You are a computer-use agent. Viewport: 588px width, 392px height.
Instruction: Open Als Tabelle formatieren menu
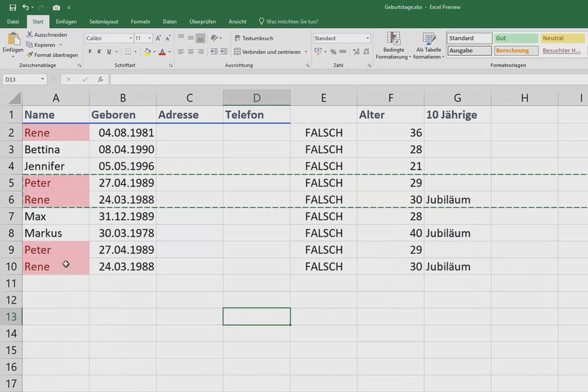pos(429,46)
